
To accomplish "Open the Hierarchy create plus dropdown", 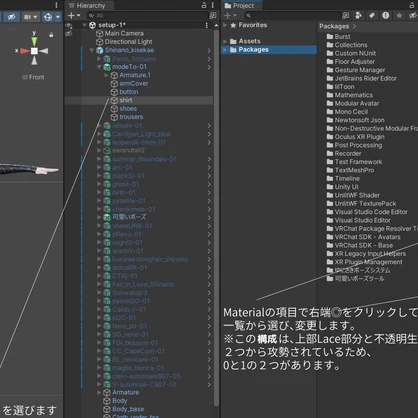I will (x=74, y=15).
